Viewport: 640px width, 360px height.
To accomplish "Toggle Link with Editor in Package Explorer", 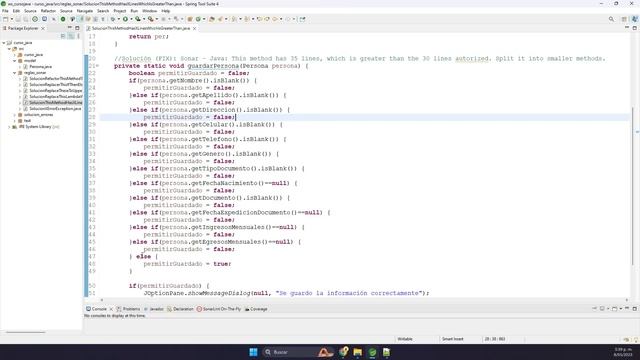I will pos(71,36).
